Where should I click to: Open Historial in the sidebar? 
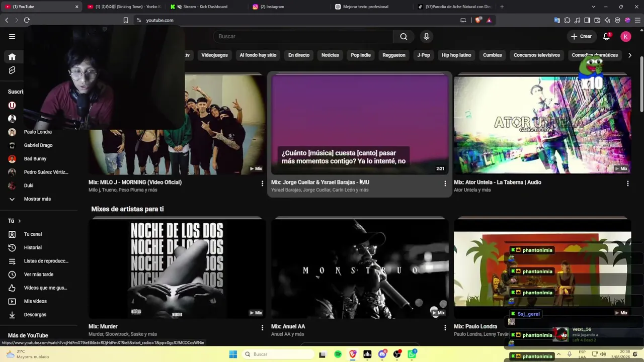tap(33, 248)
